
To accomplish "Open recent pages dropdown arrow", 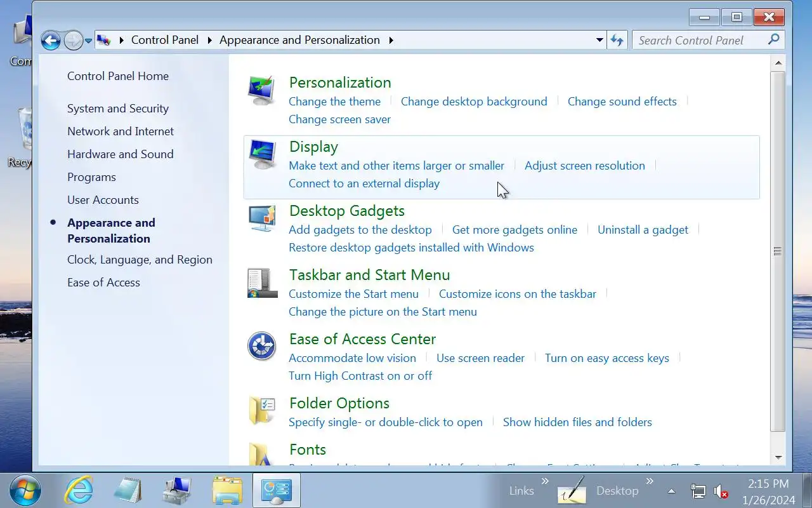I will pos(89,41).
